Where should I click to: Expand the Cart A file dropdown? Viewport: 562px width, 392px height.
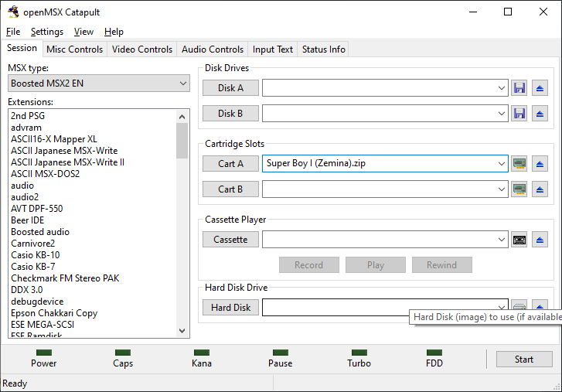[502, 164]
